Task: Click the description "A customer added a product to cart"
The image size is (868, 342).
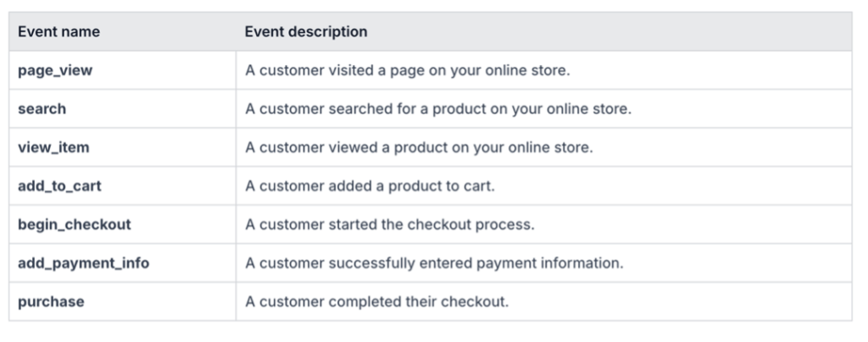Action: (x=370, y=186)
